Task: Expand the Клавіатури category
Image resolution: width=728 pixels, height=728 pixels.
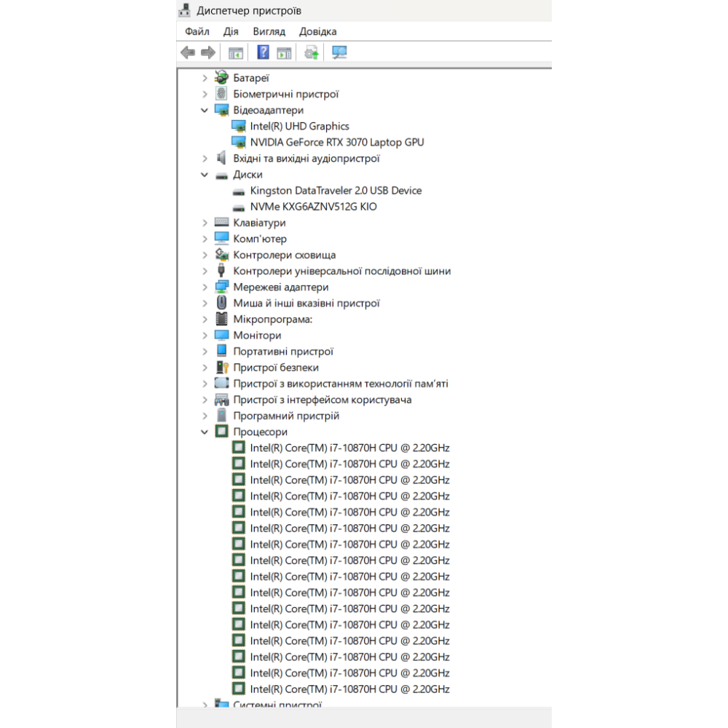Action: click(205, 223)
